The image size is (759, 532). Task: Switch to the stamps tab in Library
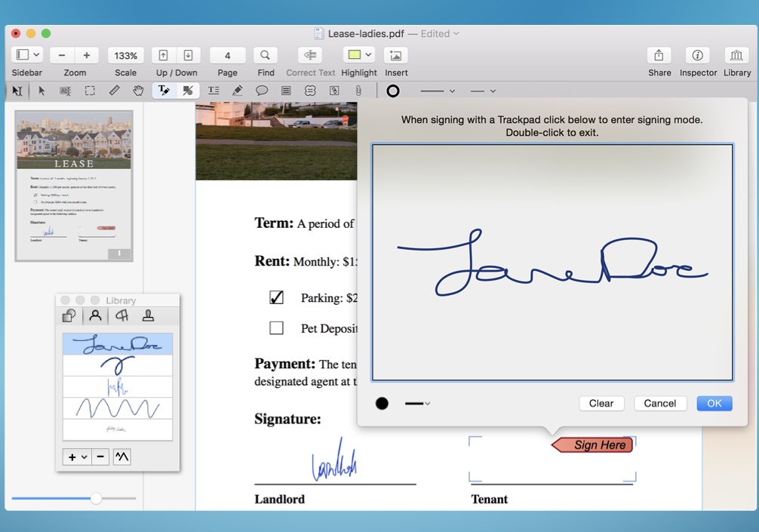coord(149,315)
